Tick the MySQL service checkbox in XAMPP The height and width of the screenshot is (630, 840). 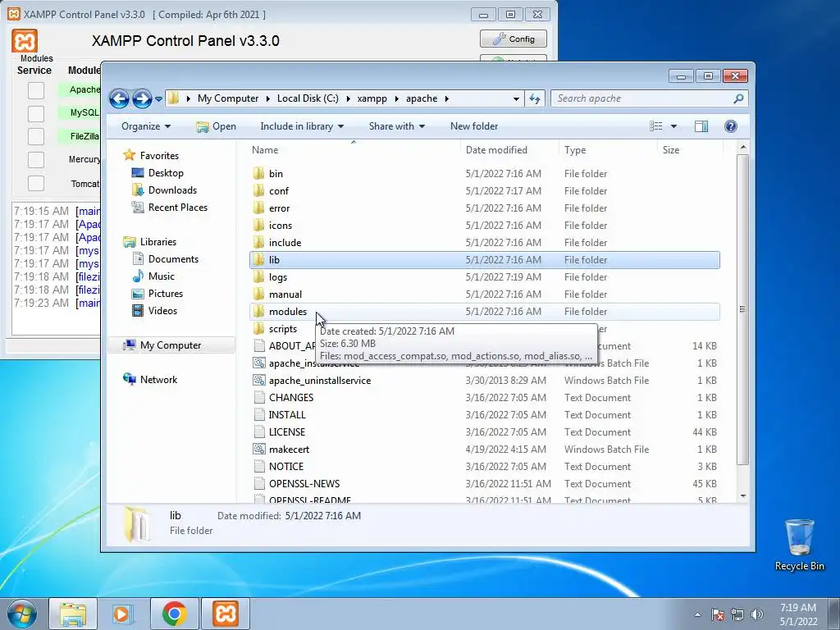36,113
